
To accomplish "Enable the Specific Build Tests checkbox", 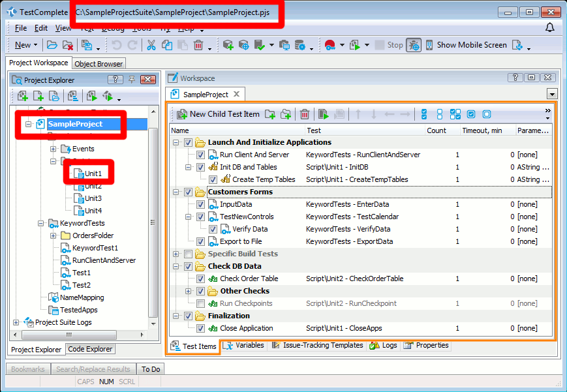I will pos(189,254).
